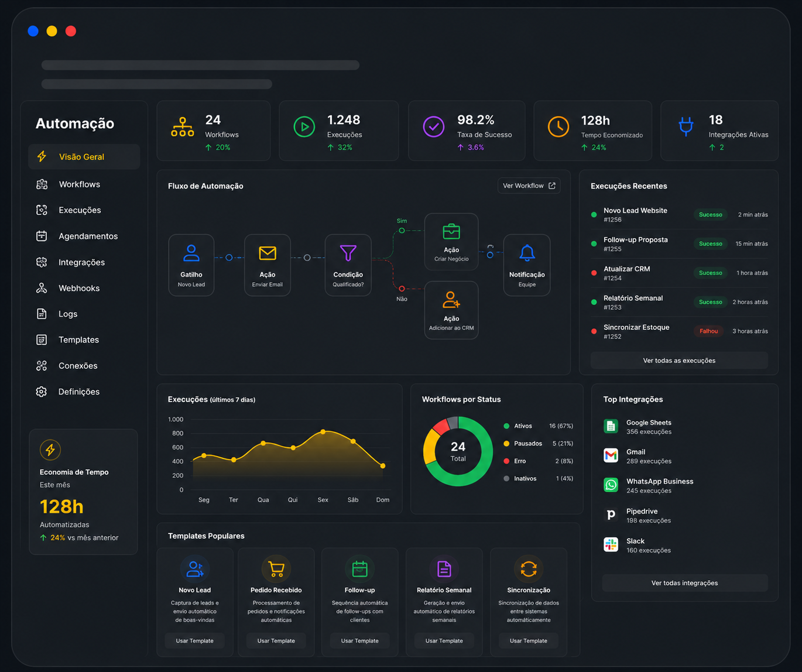Click the Gatilho Novo Lead node icon
This screenshot has height=672, width=802.
tap(191, 253)
